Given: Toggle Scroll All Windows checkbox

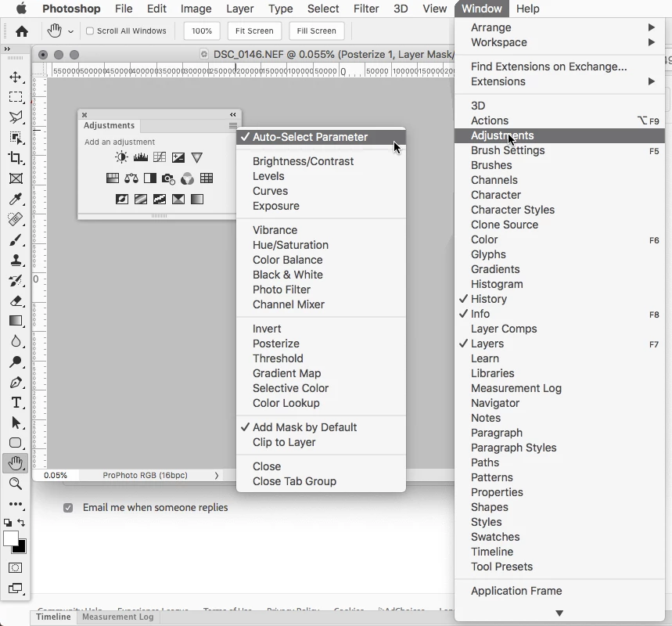Looking at the screenshot, I should pyautogui.click(x=90, y=31).
